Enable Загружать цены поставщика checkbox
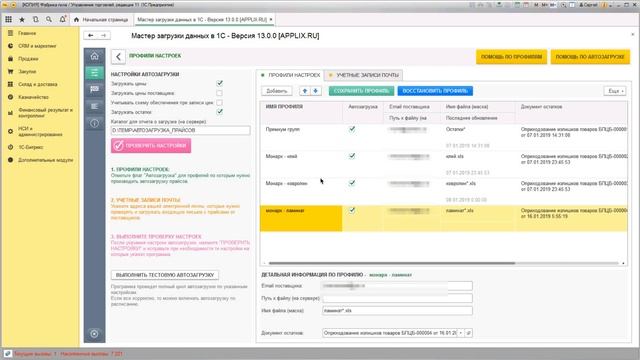The height and width of the screenshot is (360, 640). [x=220, y=93]
